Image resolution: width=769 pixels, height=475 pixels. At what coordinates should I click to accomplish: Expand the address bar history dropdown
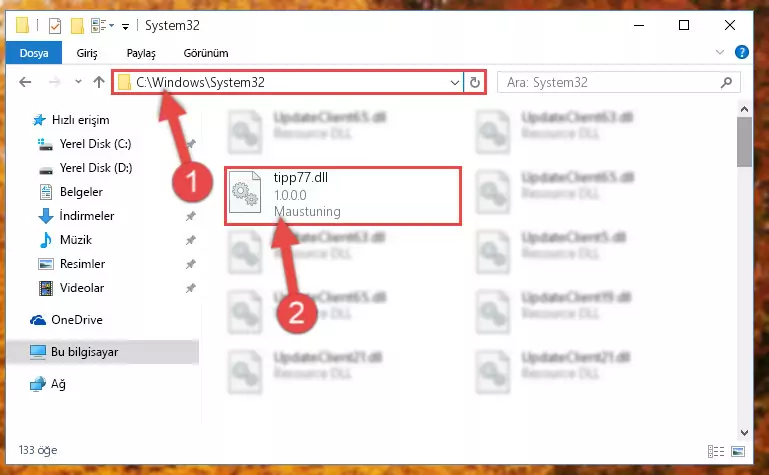pyautogui.click(x=455, y=82)
